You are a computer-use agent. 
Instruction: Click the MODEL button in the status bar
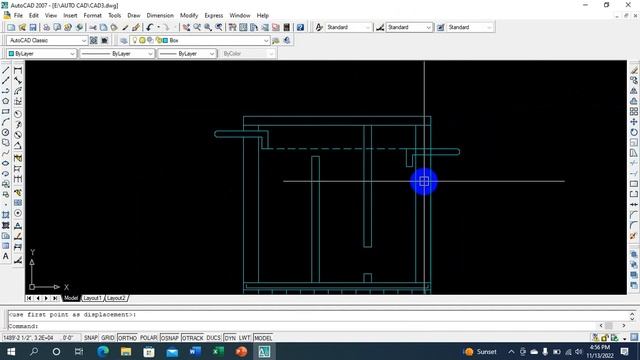[x=263, y=338]
